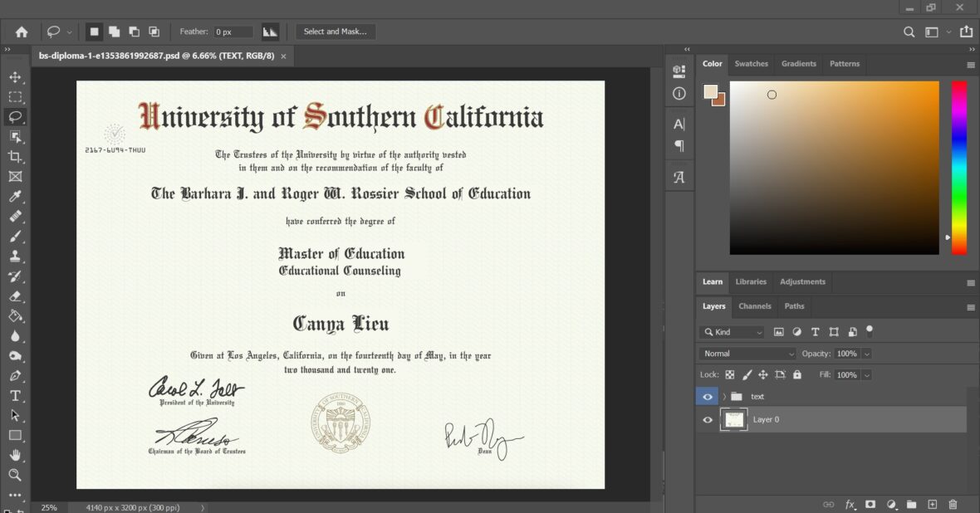Hide the text layer group
Image resolution: width=980 pixels, height=513 pixels.
coord(707,396)
